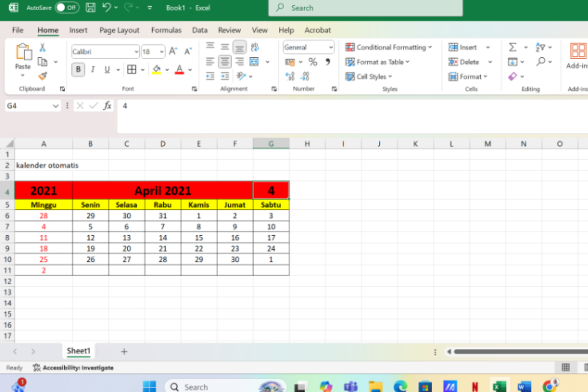Apply the Borders icon
This screenshot has width=588, height=392.
pos(131,70)
